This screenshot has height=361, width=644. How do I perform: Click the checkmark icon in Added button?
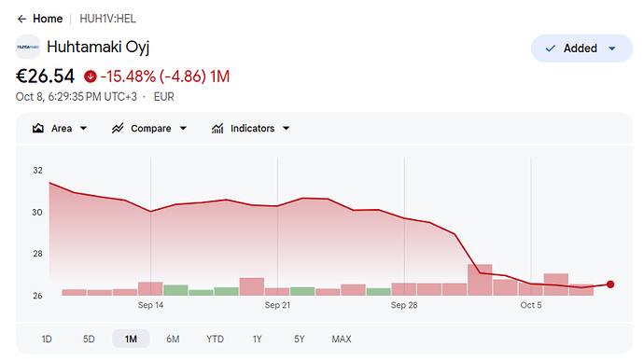(x=551, y=49)
